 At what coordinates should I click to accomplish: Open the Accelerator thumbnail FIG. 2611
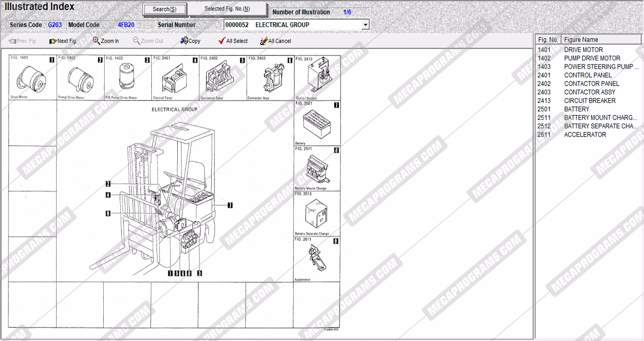pyautogui.click(x=316, y=259)
